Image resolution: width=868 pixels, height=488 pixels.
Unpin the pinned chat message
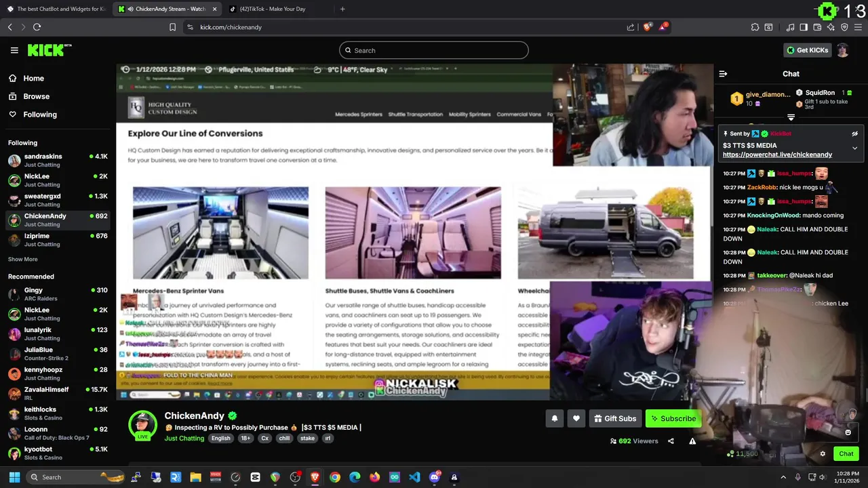[x=854, y=134]
